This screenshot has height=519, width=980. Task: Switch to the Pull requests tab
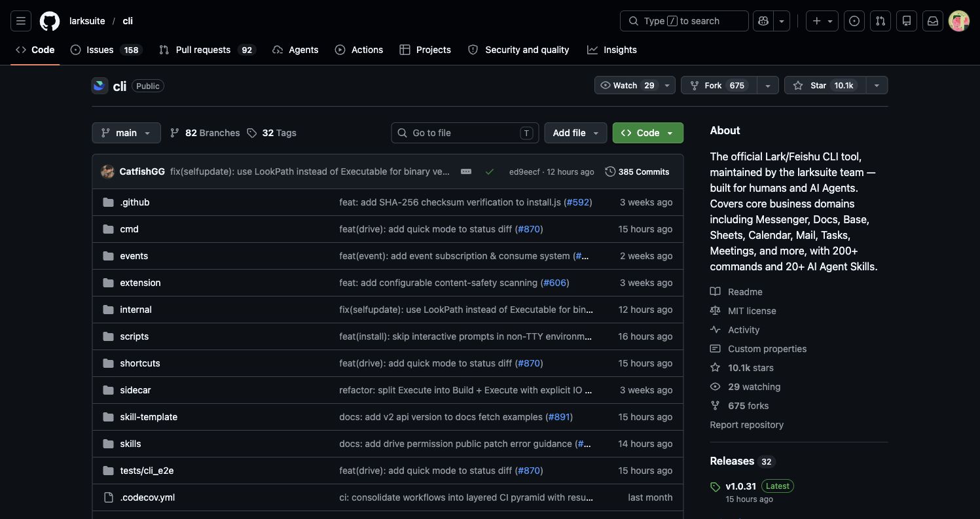click(x=207, y=50)
